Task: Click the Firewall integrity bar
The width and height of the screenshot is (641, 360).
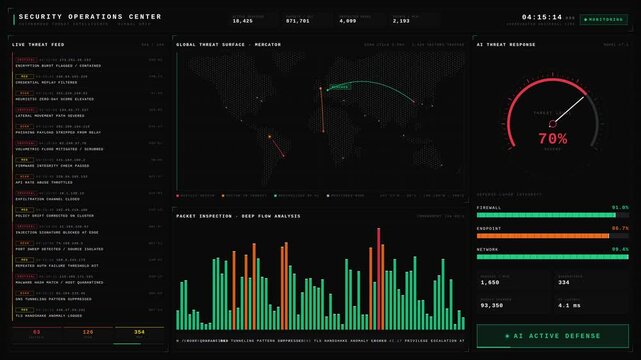Action: pyautogui.click(x=553, y=215)
